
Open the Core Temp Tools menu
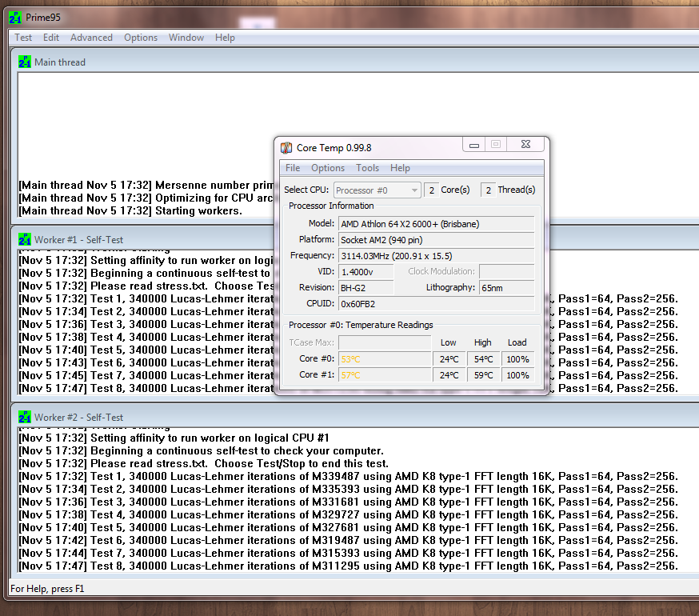click(x=367, y=168)
